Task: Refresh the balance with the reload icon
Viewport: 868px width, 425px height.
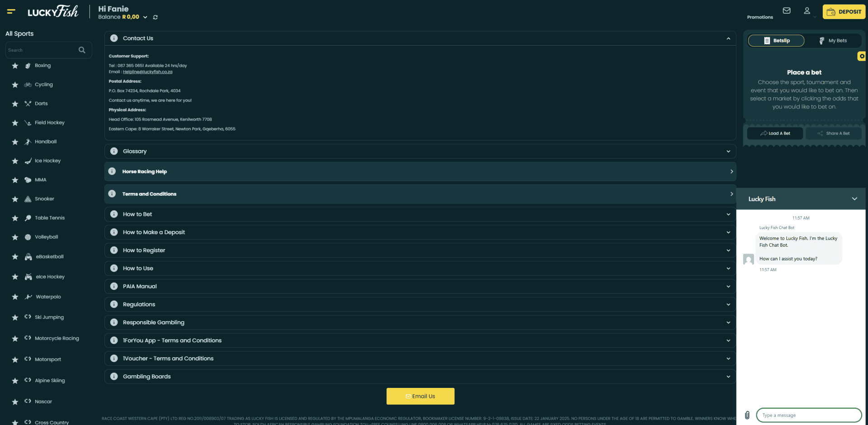Action: [155, 17]
